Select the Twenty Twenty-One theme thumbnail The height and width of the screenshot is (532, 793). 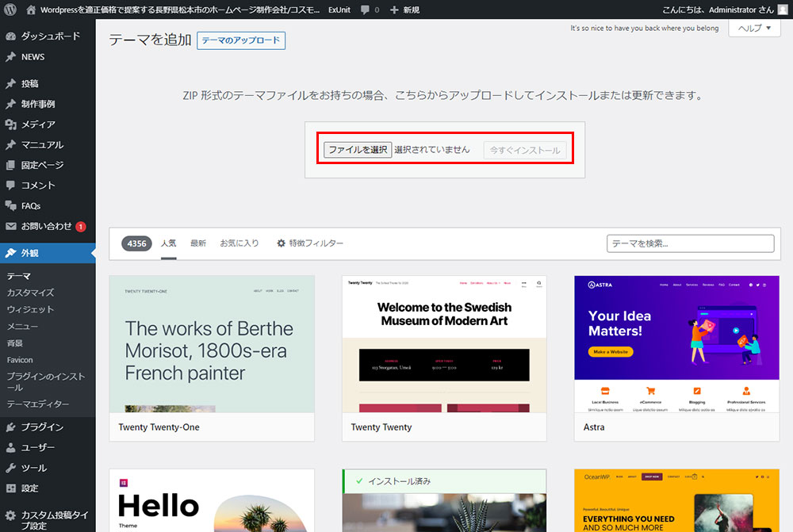click(212, 344)
